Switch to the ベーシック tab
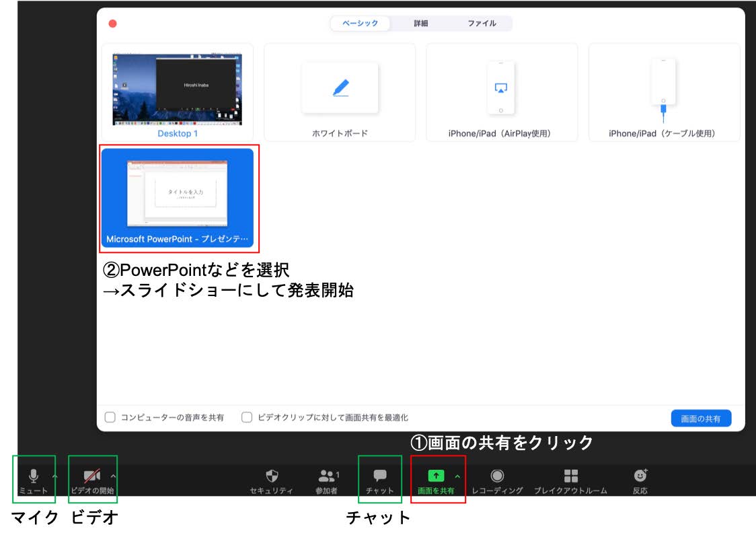The image size is (756, 537). pyautogui.click(x=360, y=23)
